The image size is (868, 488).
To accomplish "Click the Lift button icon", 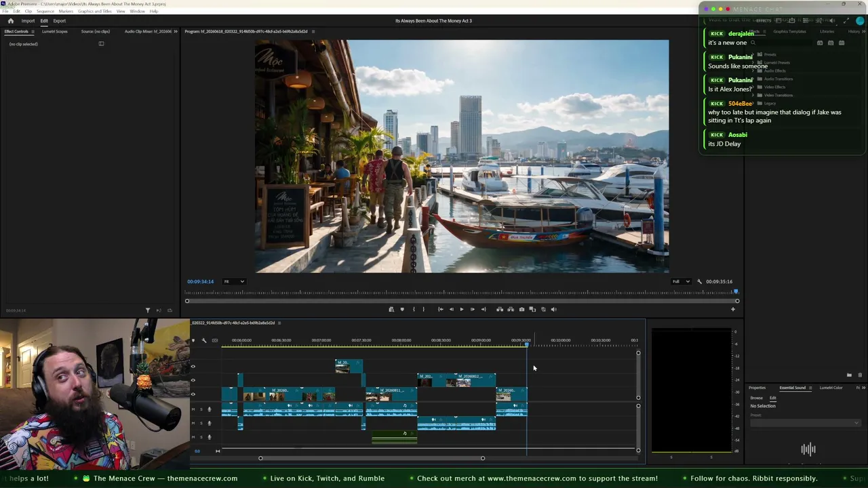I will pyautogui.click(x=500, y=310).
